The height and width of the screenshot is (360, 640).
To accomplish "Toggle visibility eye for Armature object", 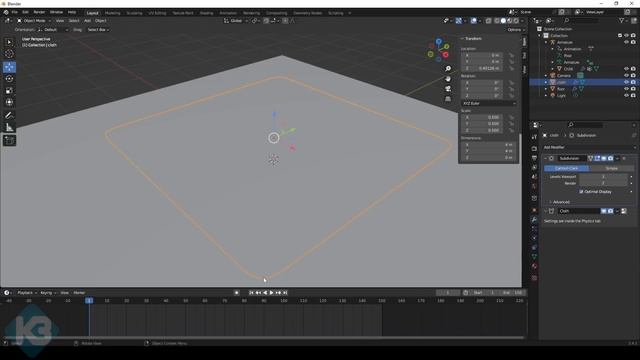I will tap(626, 42).
